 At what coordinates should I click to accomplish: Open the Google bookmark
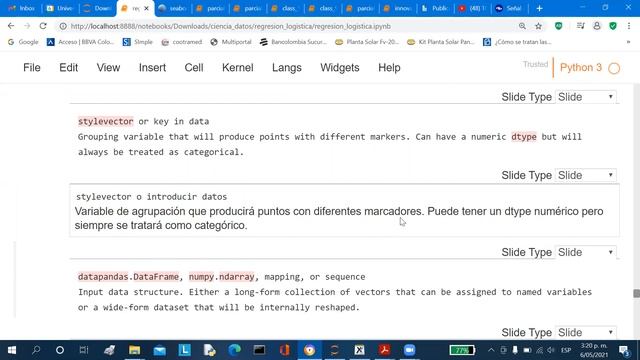[23, 42]
